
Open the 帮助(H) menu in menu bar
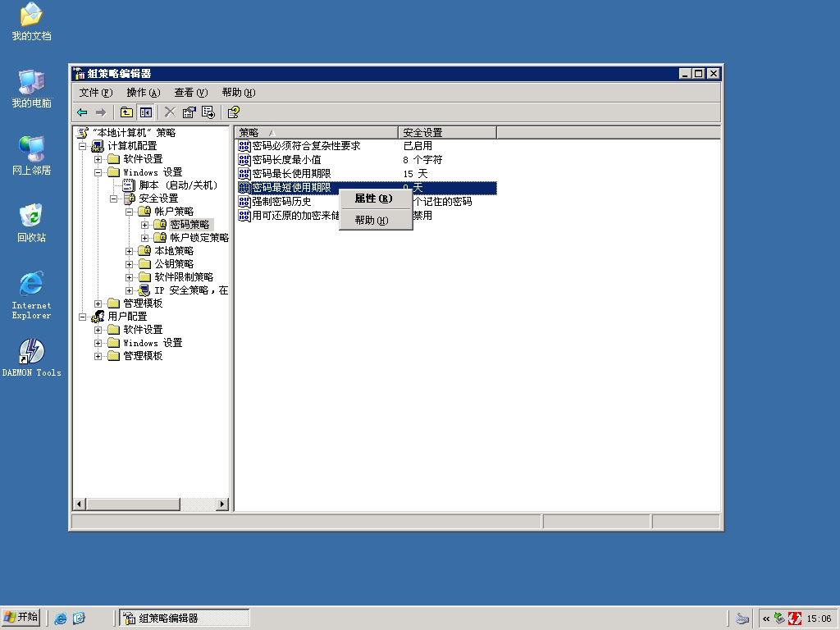(239, 93)
